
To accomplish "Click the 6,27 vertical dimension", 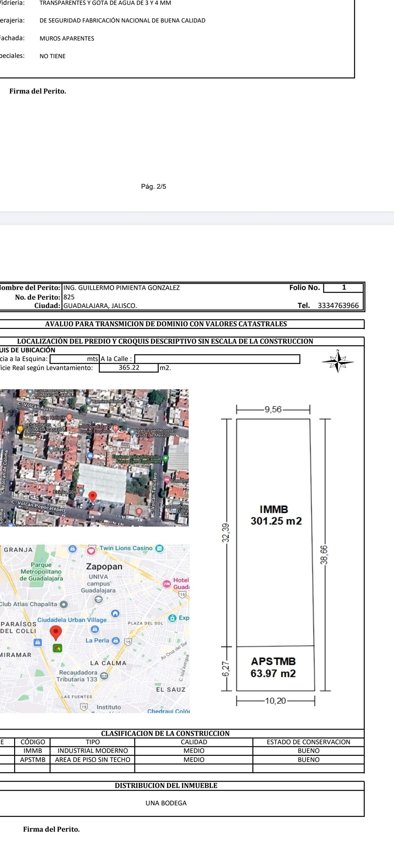I will [226, 669].
